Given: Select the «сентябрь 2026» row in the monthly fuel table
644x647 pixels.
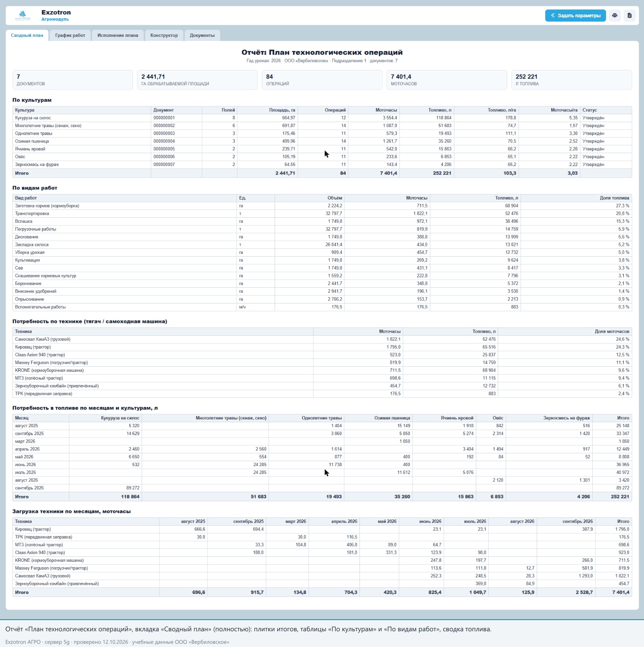Looking at the screenshot, I should [x=322, y=488].
